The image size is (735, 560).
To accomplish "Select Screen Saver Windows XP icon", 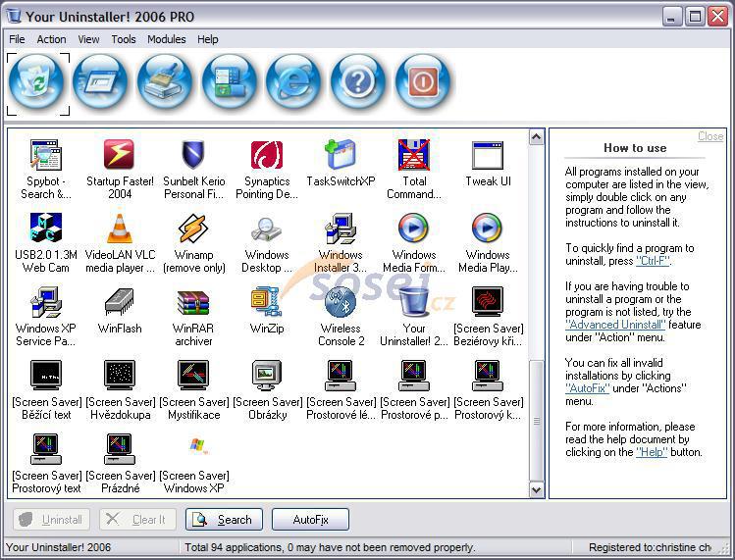I will coord(199,445).
